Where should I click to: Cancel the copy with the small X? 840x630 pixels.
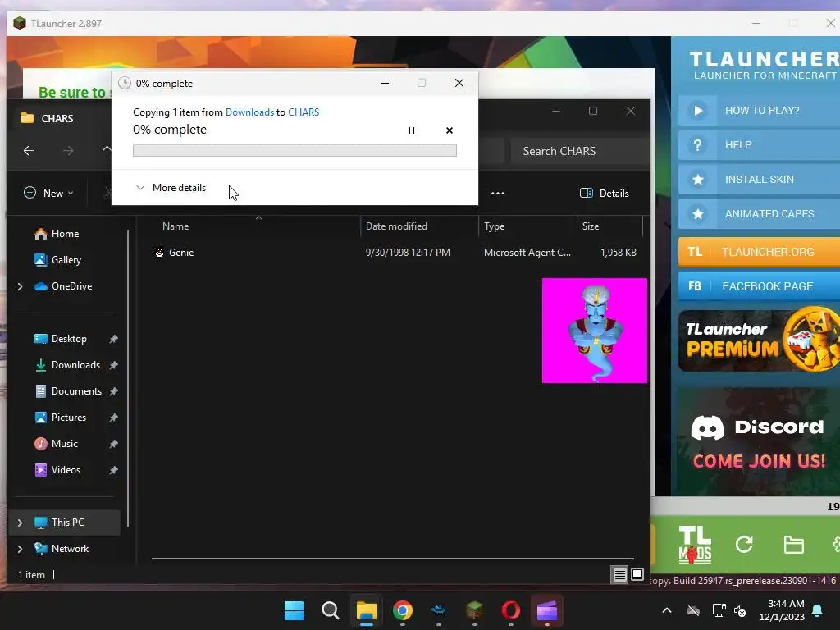[x=450, y=130]
